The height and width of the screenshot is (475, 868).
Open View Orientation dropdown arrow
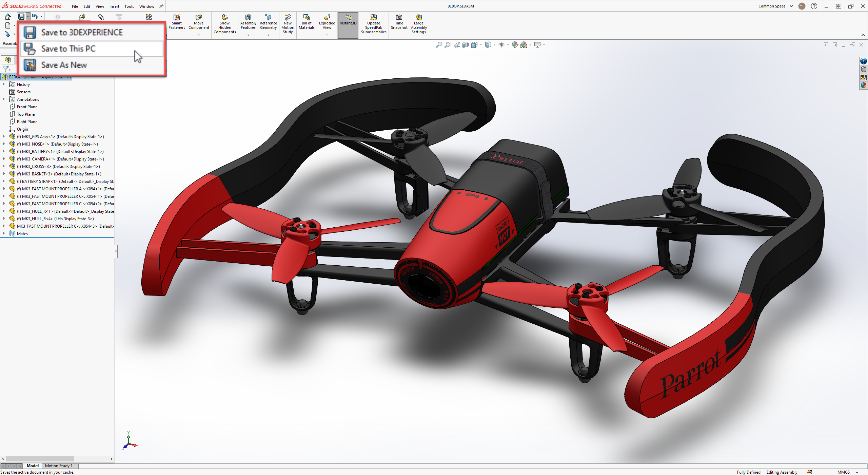coord(481,45)
